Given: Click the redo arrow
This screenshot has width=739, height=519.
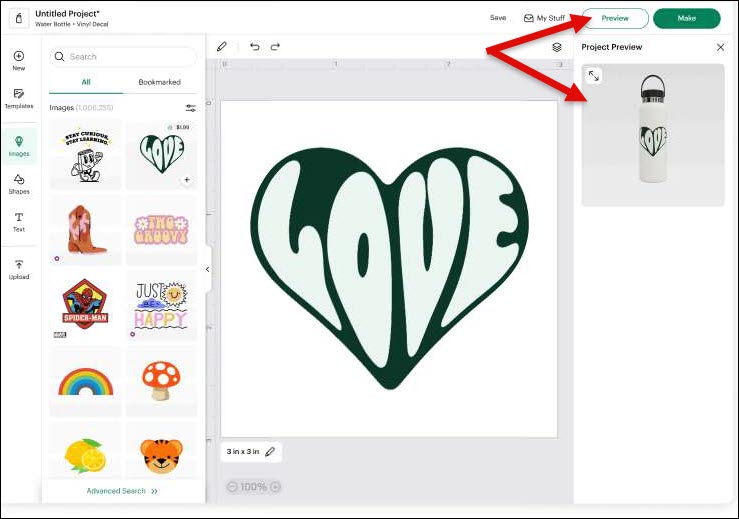Looking at the screenshot, I should click(275, 46).
